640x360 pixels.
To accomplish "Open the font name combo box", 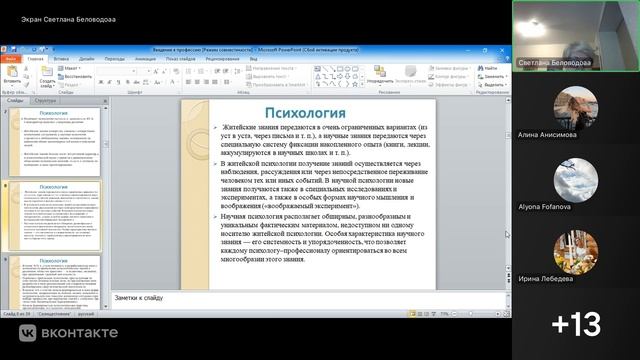I will [x=117, y=71].
